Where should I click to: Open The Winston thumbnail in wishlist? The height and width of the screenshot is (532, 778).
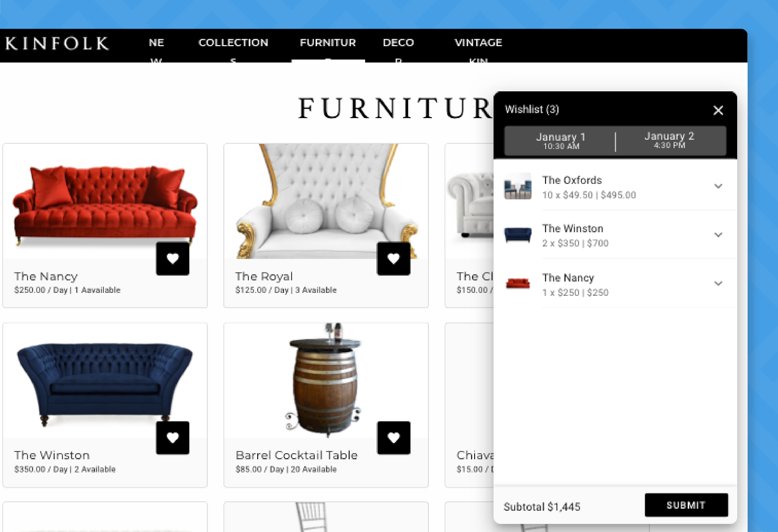[x=518, y=235]
